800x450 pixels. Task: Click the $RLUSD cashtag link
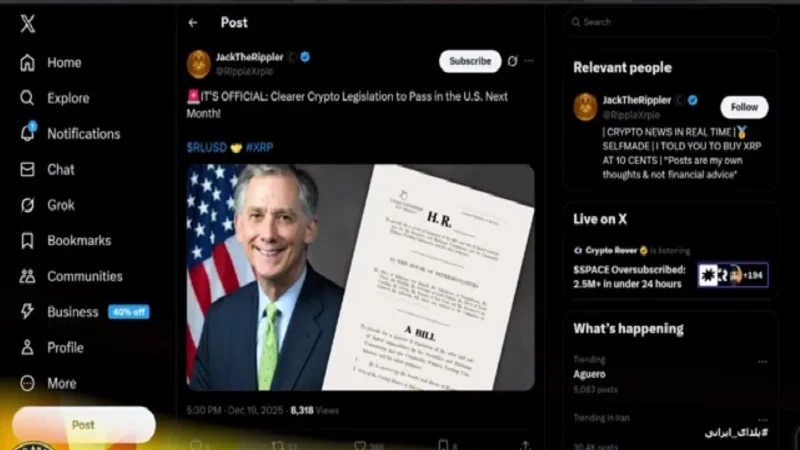coord(207,147)
